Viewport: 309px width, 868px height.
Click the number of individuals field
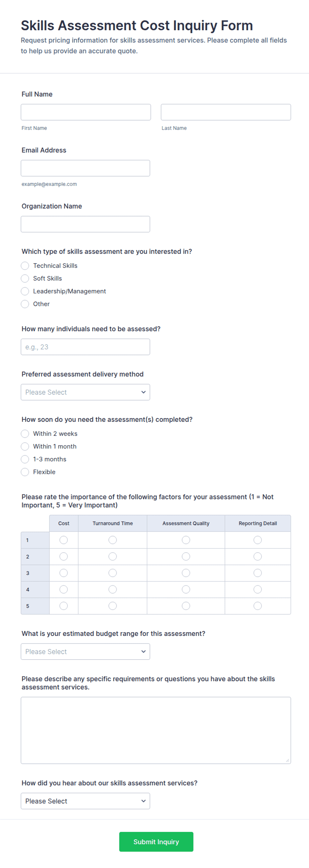click(x=85, y=347)
